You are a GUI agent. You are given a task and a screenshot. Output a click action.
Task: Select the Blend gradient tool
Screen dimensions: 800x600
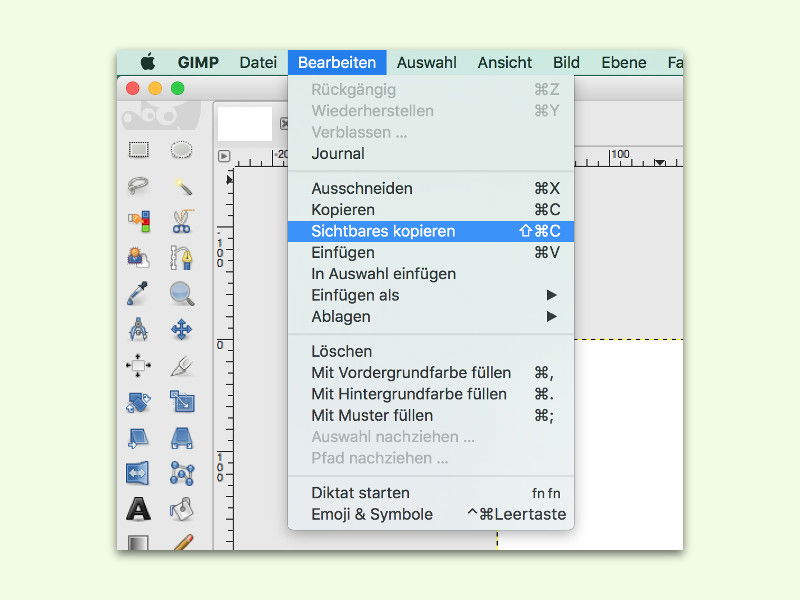[138, 542]
